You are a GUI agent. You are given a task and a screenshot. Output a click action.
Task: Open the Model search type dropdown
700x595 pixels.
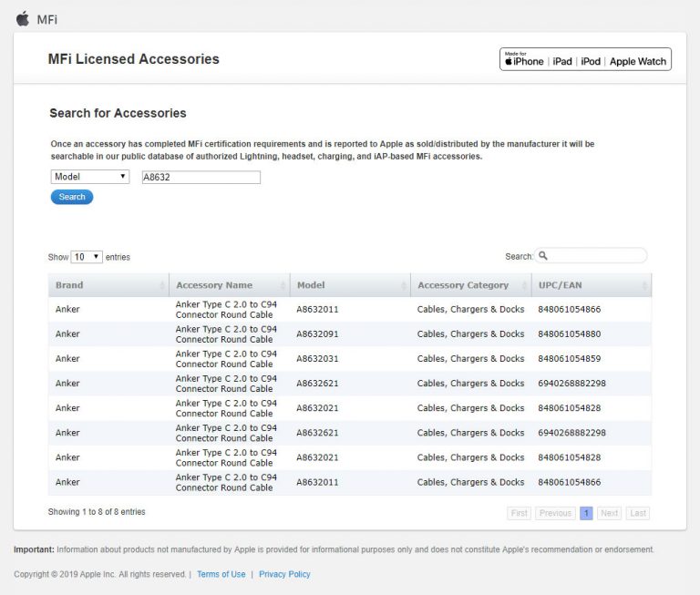[89, 177]
